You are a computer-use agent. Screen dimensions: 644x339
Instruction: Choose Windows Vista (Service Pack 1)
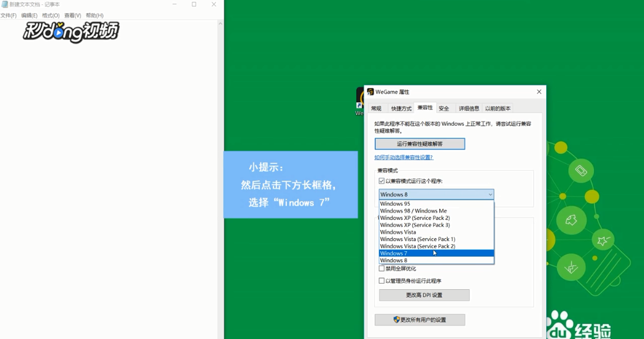[436, 239]
